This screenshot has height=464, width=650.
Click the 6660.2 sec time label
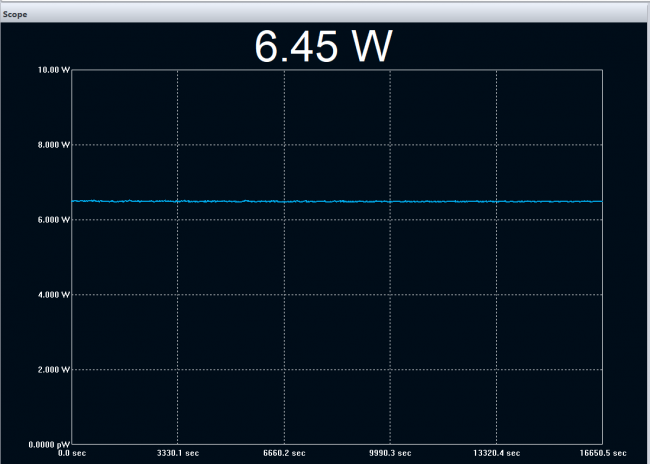pos(284,453)
